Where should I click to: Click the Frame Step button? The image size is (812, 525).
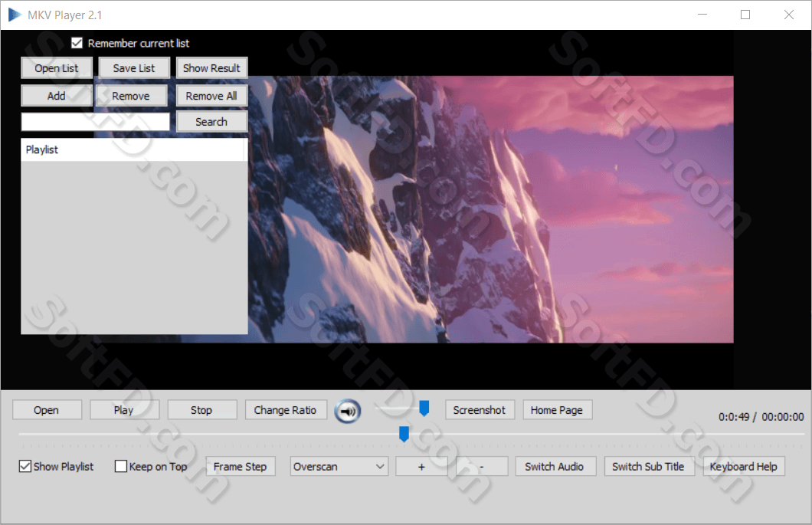(x=241, y=467)
